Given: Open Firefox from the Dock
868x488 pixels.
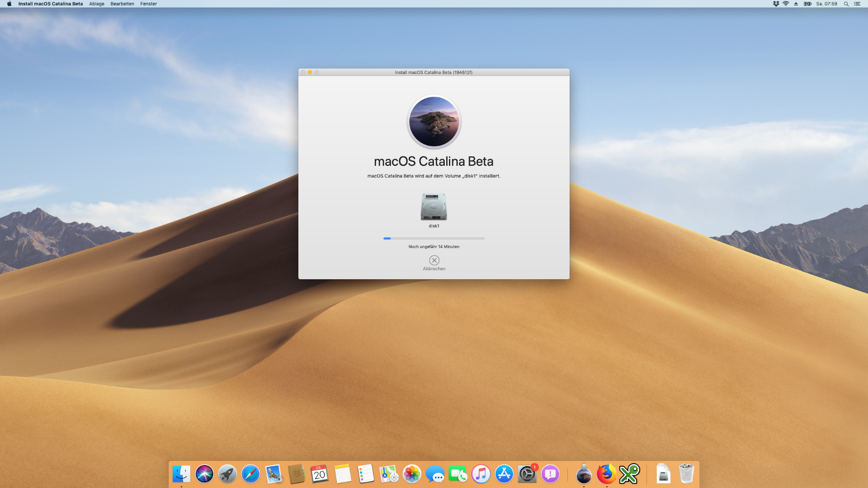Looking at the screenshot, I should click(x=606, y=474).
